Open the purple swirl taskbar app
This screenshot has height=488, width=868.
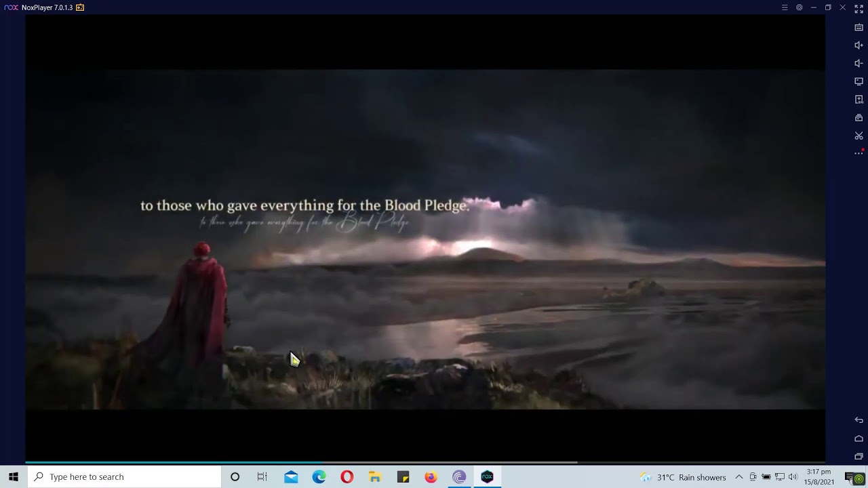point(459,476)
